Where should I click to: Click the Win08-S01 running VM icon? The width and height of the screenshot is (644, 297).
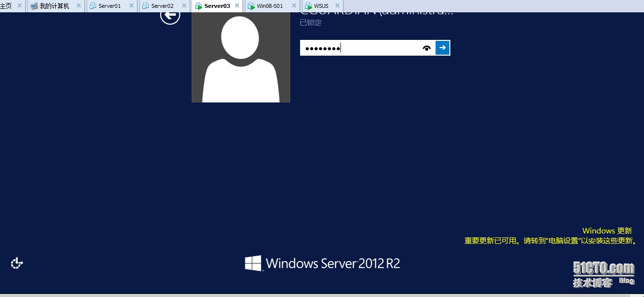[x=251, y=6]
